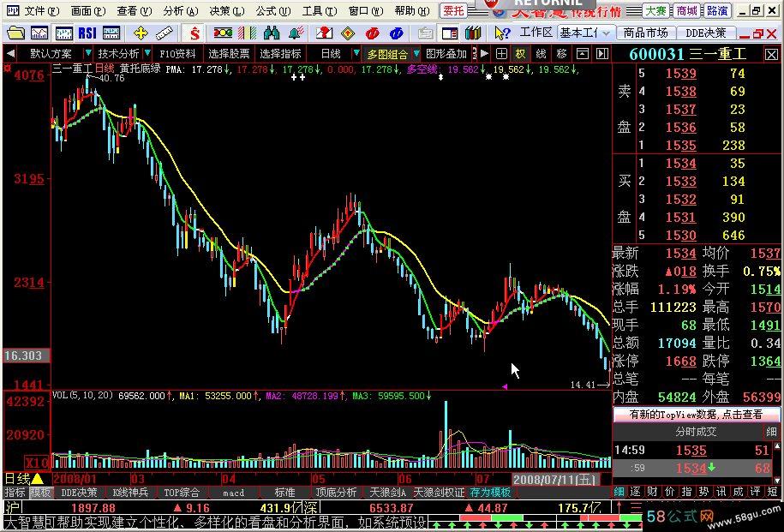784x532 pixels.
Task: Click the 图形叠加 button
Action: pyautogui.click(x=446, y=53)
